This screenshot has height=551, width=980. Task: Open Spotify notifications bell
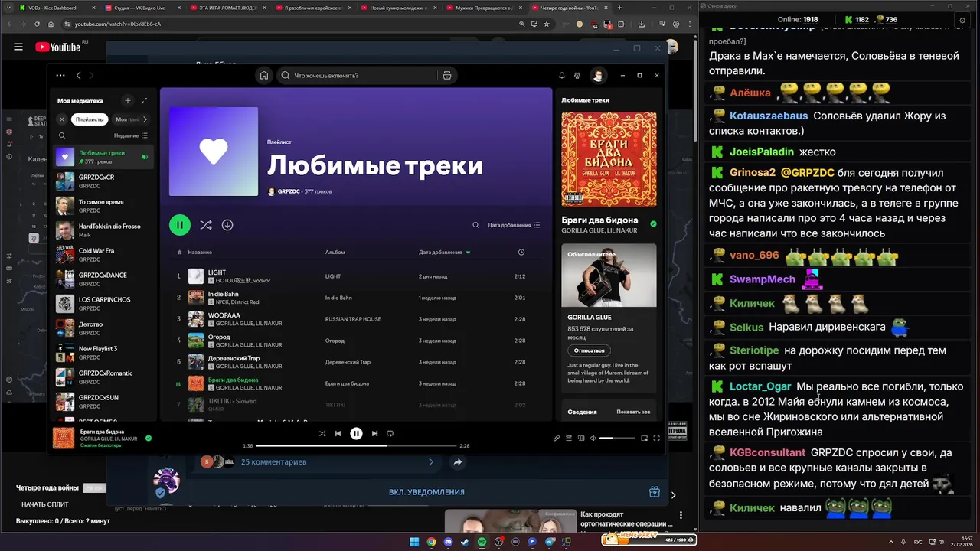pos(562,76)
